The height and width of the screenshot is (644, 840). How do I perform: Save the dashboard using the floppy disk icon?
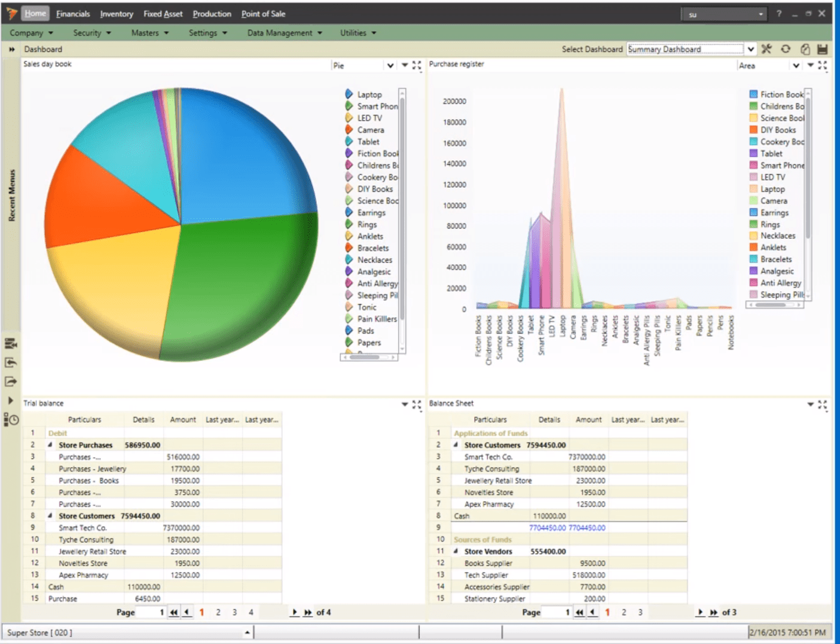click(x=823, y=49)
